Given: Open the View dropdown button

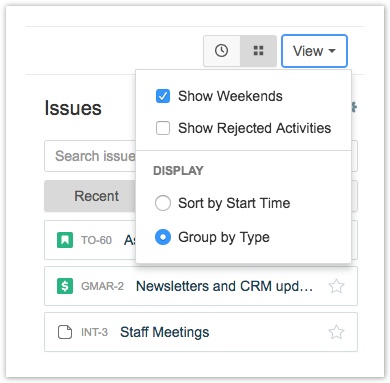Looking at the screenshot, I should click(x=314, y=51).
